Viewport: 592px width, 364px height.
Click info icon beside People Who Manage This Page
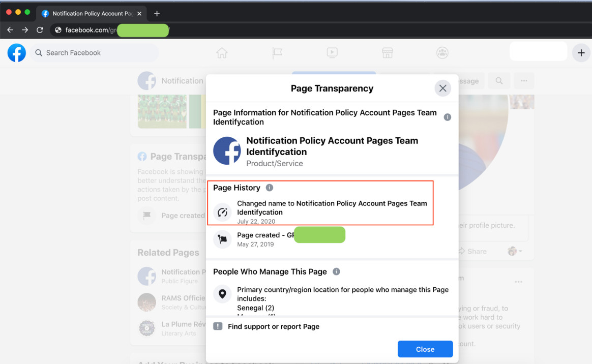tap(336, 271)
